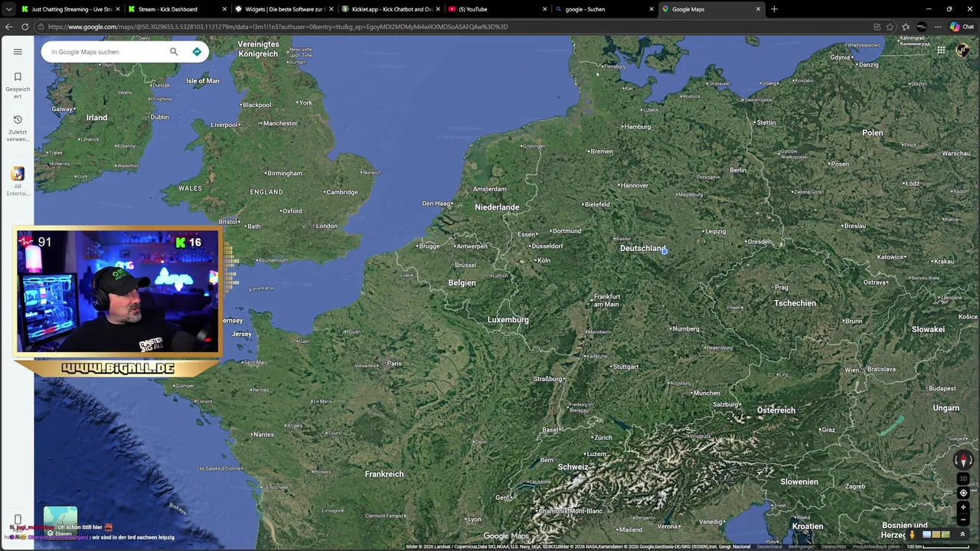This screenshot has height=551, width=980.
Task: Go back with the browser back arrow
Action: (x=8, y=27)
